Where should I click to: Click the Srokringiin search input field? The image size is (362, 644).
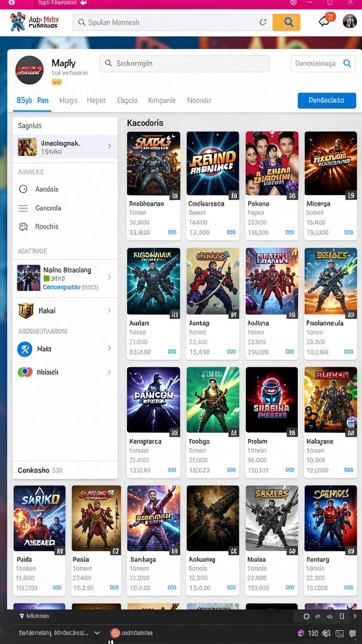[x=184, y=64]
